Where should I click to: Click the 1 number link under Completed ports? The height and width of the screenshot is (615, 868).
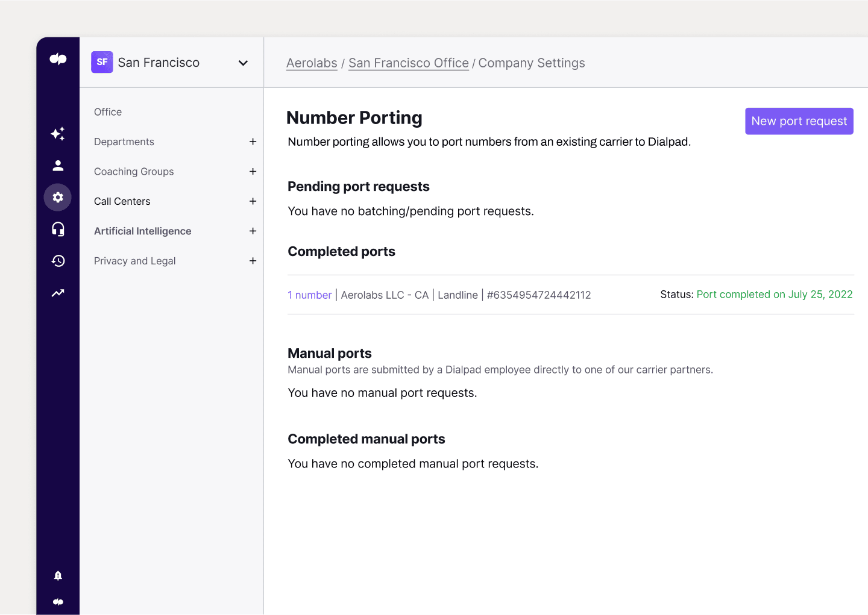[x=309, y=295]
